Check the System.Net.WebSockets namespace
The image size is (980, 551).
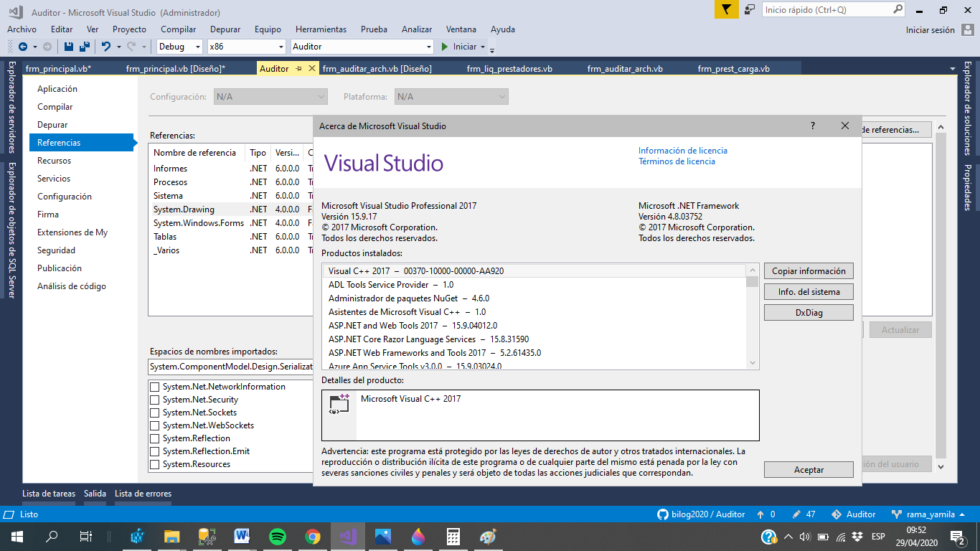click(154, 425)
